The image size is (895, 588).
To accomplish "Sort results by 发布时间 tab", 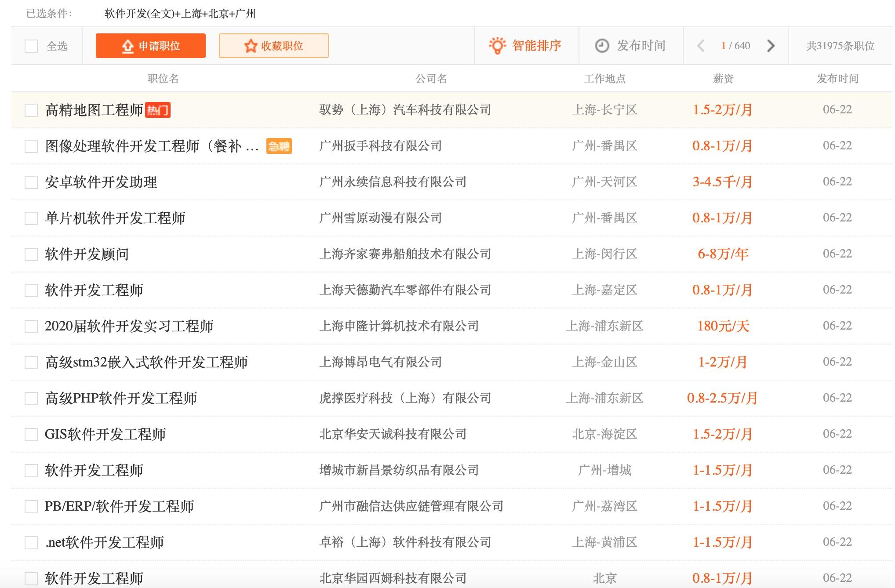I will [x=631, y=46].
